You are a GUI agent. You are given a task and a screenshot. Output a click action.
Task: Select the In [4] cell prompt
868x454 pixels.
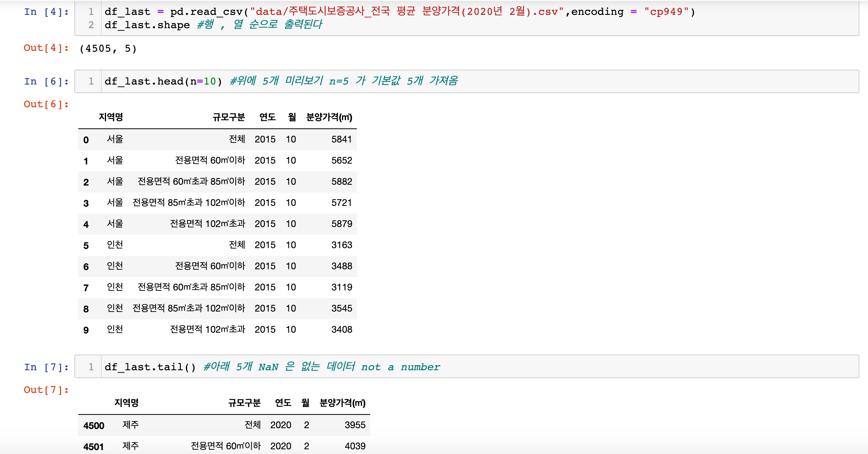pyautogui.click(x=46, y=12)
